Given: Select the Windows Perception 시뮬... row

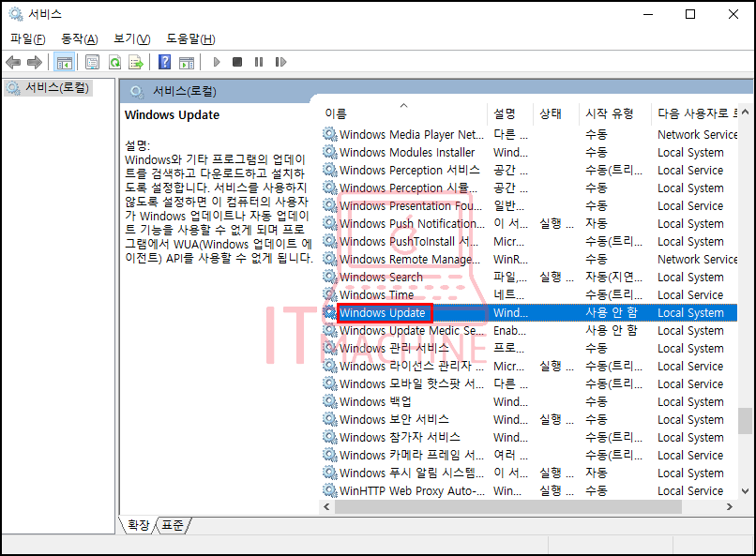Looking at the screenshot, I should pyautogui.click(x=529, y=188).
